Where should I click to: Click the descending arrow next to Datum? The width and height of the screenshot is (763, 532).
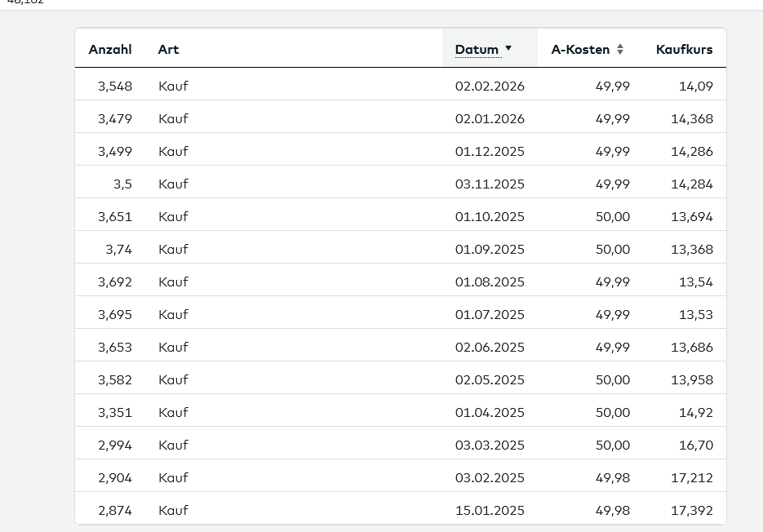508,48
